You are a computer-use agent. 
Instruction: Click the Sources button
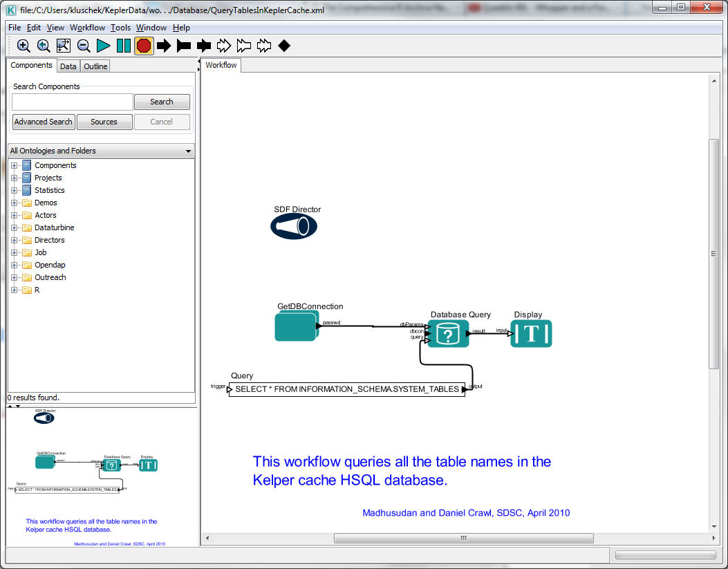click(104, 122)
